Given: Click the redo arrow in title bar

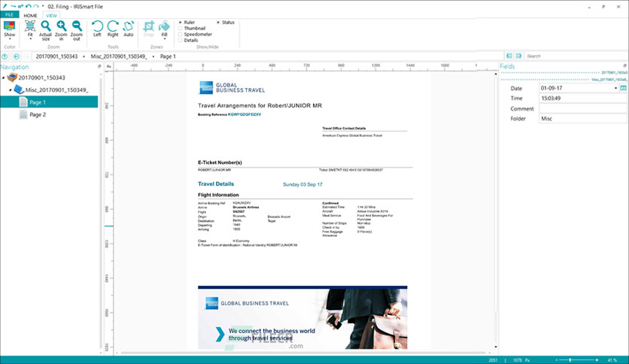Looking at the screenshot, I should pyautogui.click(x=36, y=7).
